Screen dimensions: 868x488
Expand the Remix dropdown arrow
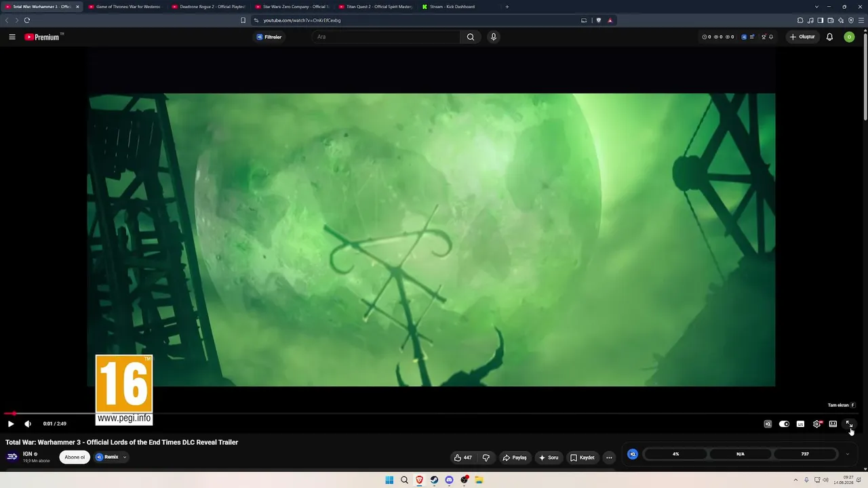point(125,457)
